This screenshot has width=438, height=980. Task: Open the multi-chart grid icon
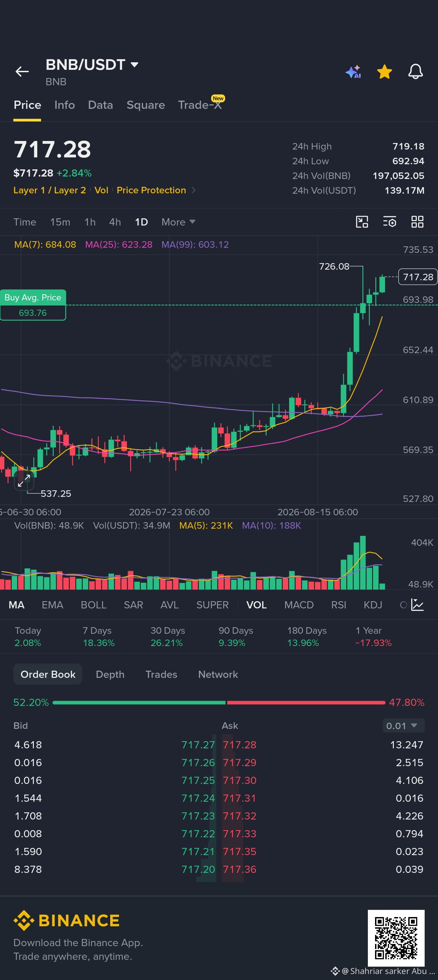tap(417, 222)
